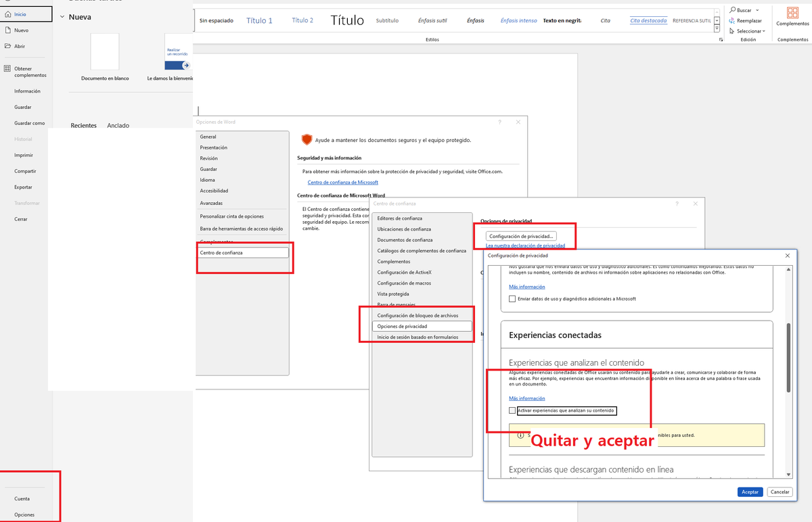The height and width of the screenshot is (522, 812).
Task: Close the Configuración de privacidad dialog
Action: pos(787,256)
